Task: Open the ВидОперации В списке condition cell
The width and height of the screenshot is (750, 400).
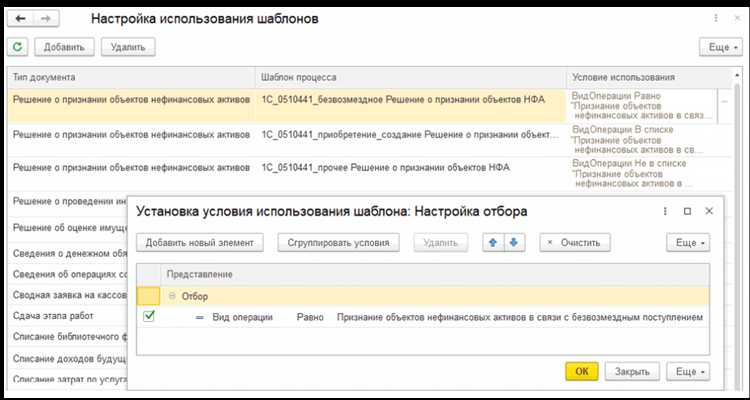Action: (650, 140)
